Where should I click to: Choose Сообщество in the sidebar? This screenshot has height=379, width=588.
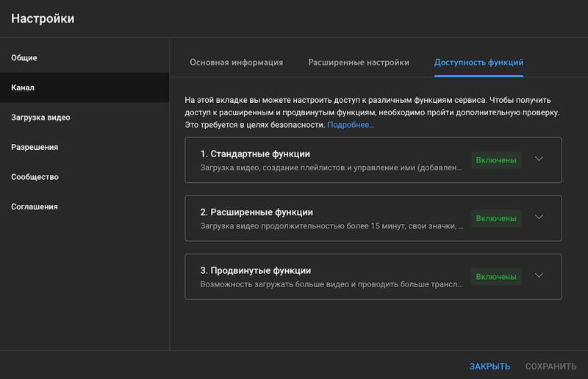35,177
